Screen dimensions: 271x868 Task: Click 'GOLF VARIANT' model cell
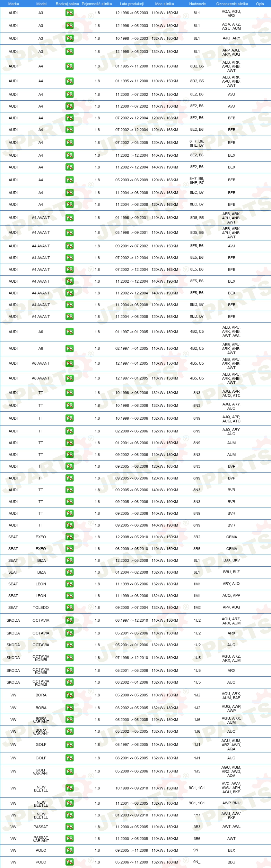tap(41, 771)
